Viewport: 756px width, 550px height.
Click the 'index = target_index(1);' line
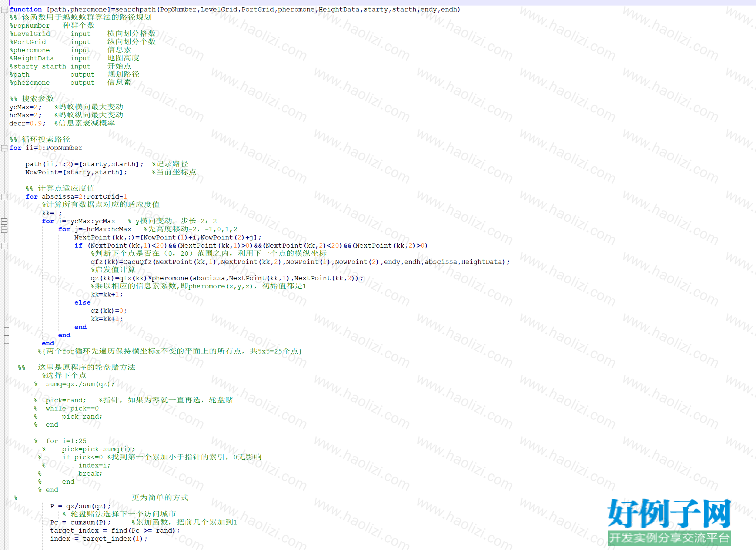pyautogui.click(x=99, y=539)
